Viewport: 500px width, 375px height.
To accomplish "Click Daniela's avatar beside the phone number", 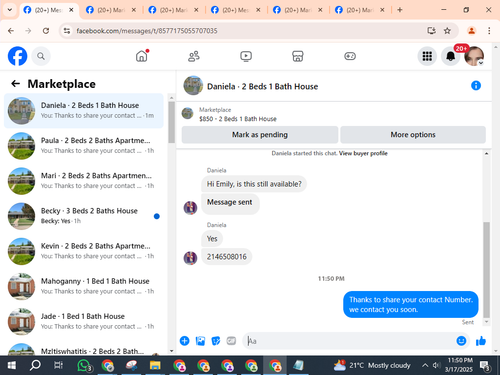I will [x=190, y=258].
